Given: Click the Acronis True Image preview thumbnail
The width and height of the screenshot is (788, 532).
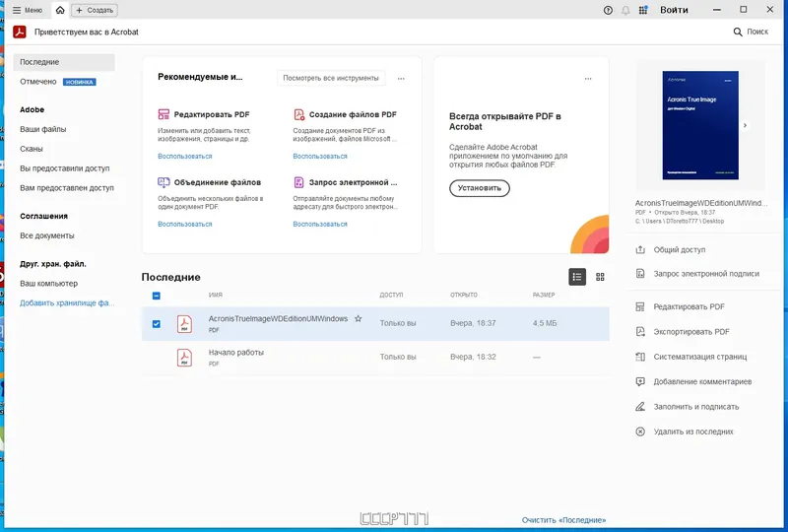Looking at the screenshot, I should tap(700, 125).
